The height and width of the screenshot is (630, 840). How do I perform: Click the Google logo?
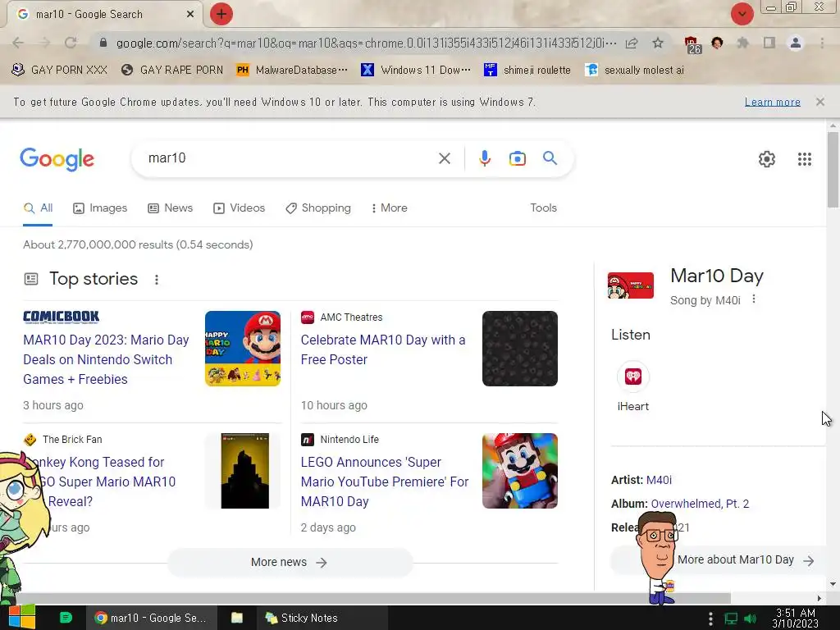[x=57, y=159]
